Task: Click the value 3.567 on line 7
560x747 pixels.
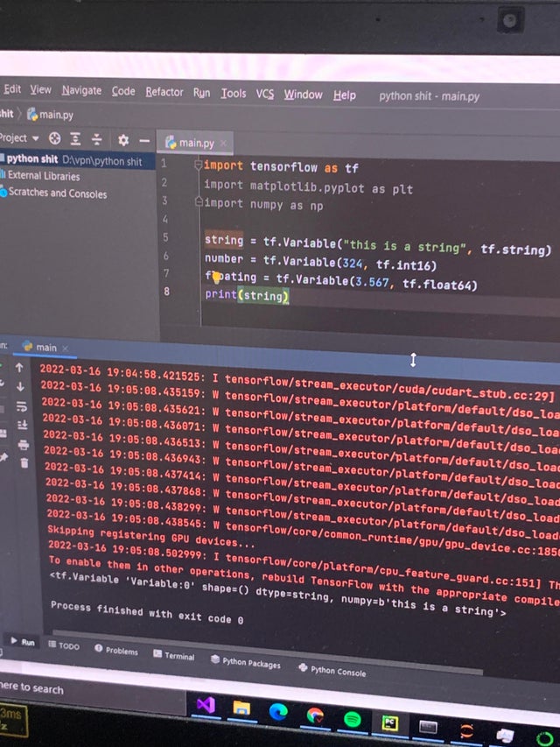Action: point(371,282)
